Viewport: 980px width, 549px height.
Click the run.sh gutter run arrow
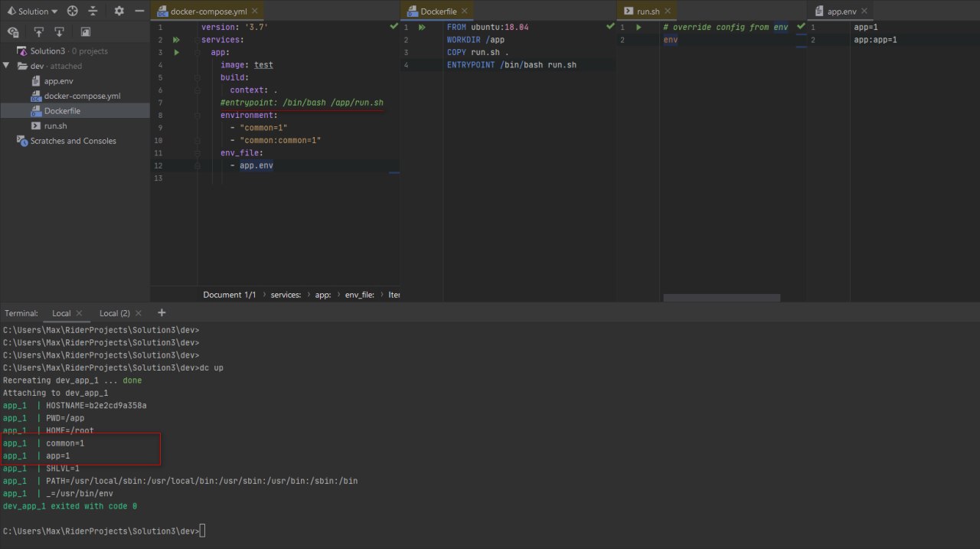click(639, 27)
